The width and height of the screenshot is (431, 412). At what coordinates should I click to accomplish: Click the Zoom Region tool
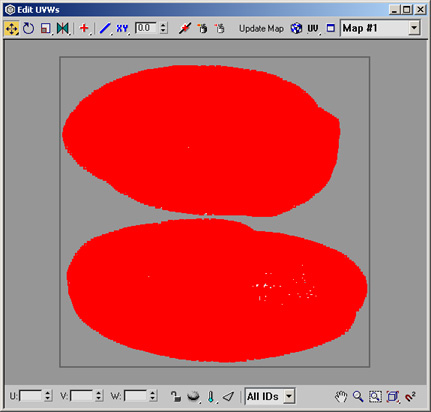tap(375, 396)
